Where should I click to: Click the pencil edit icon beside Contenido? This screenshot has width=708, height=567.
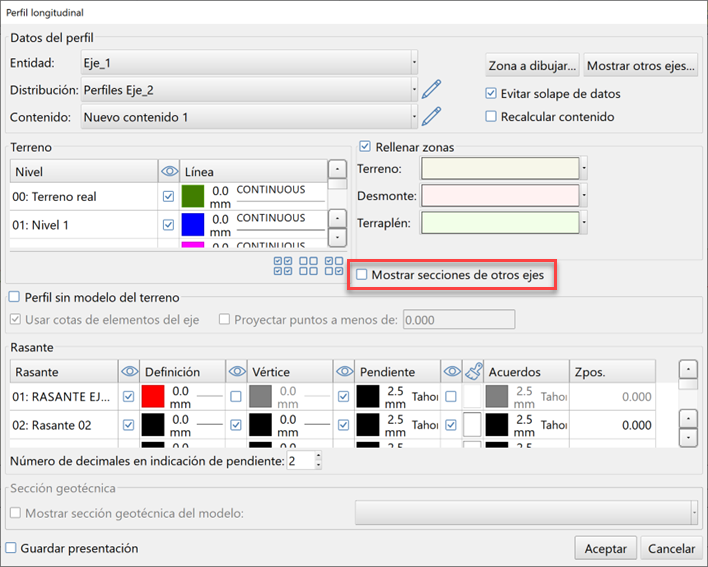(x=431, y=117)
